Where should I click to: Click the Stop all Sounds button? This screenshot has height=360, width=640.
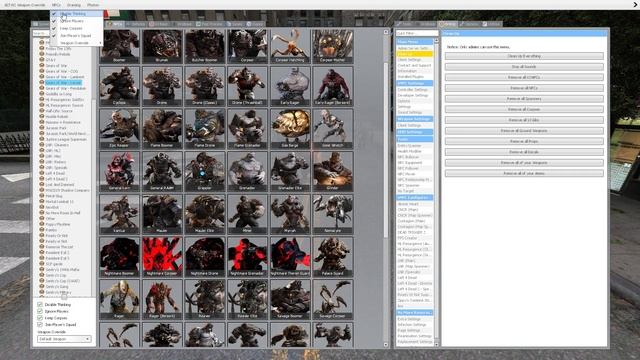[x=524, y=67]
